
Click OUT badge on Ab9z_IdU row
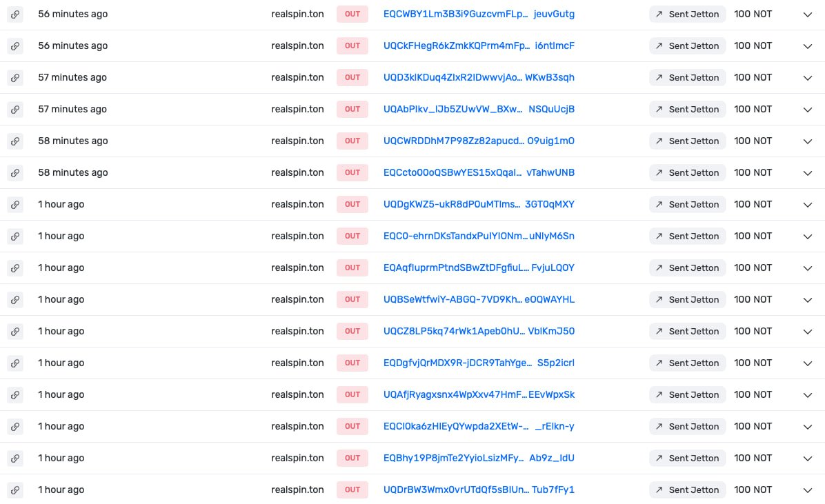(x=352, y=458)
